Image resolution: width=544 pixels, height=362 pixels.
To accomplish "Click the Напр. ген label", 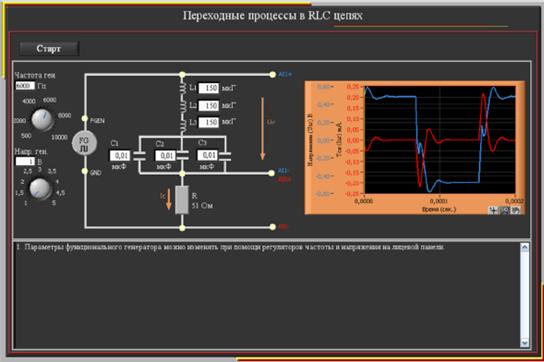I will click(x=31, y=151).
